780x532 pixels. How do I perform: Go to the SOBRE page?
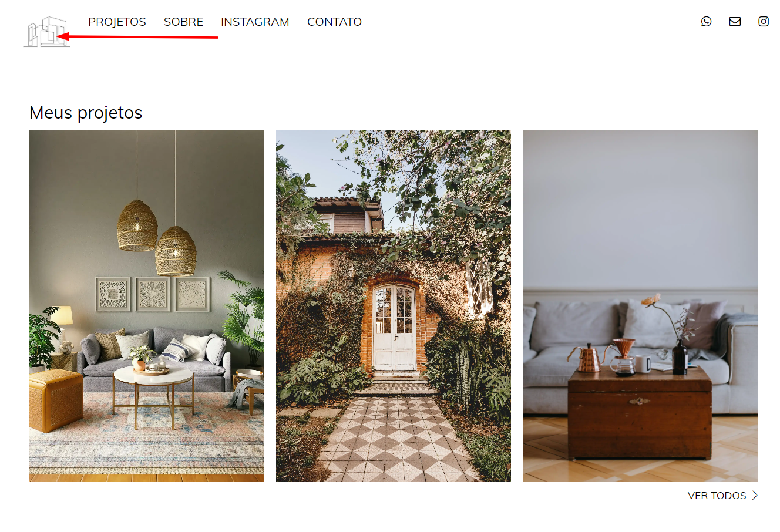(183, 22)
